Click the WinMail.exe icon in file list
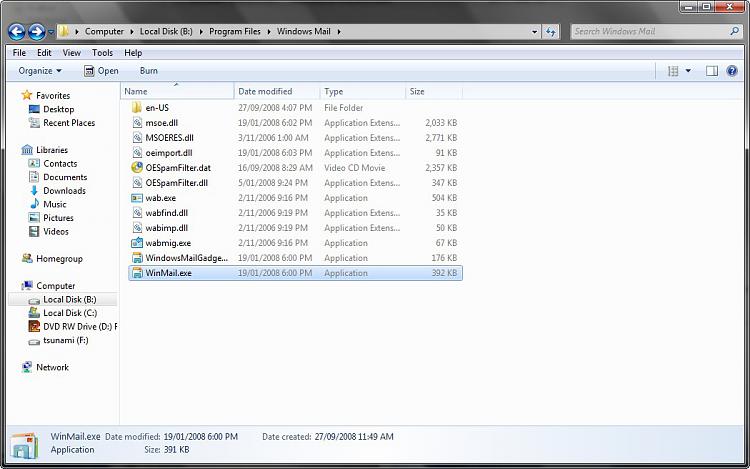The width and height of the screenshot is (750, 469). pos(137,273)
